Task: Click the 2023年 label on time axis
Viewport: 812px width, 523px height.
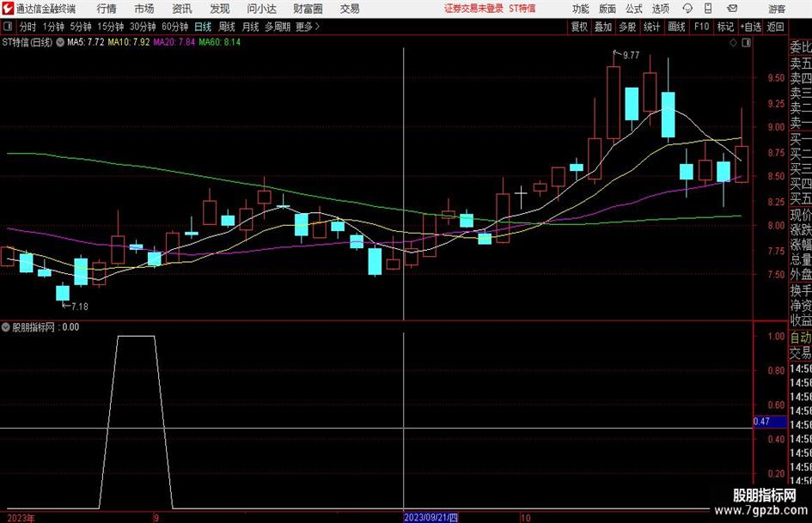Action: coord(21,518)
